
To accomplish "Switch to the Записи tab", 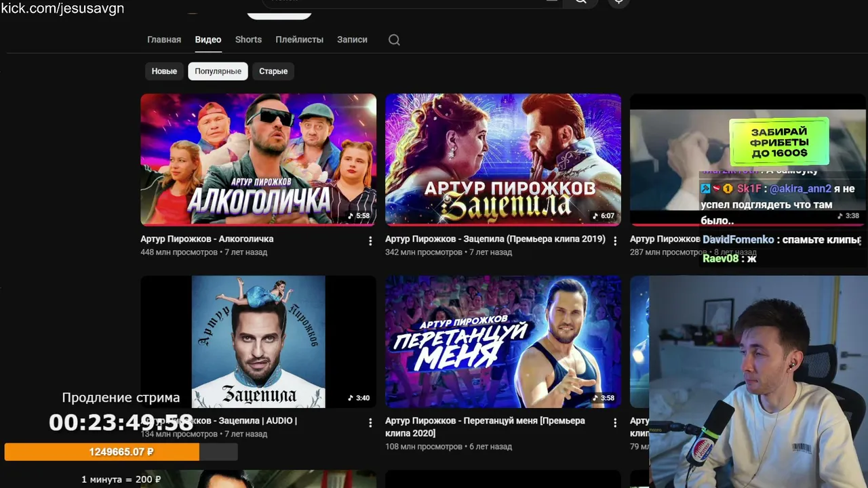I will coord(352,39).
